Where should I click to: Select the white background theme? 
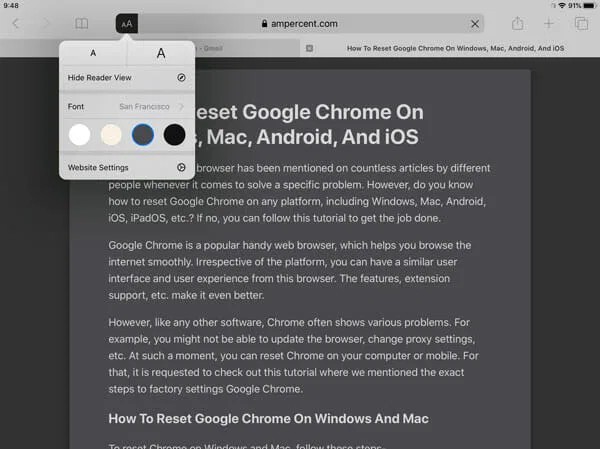coord(79,134)
